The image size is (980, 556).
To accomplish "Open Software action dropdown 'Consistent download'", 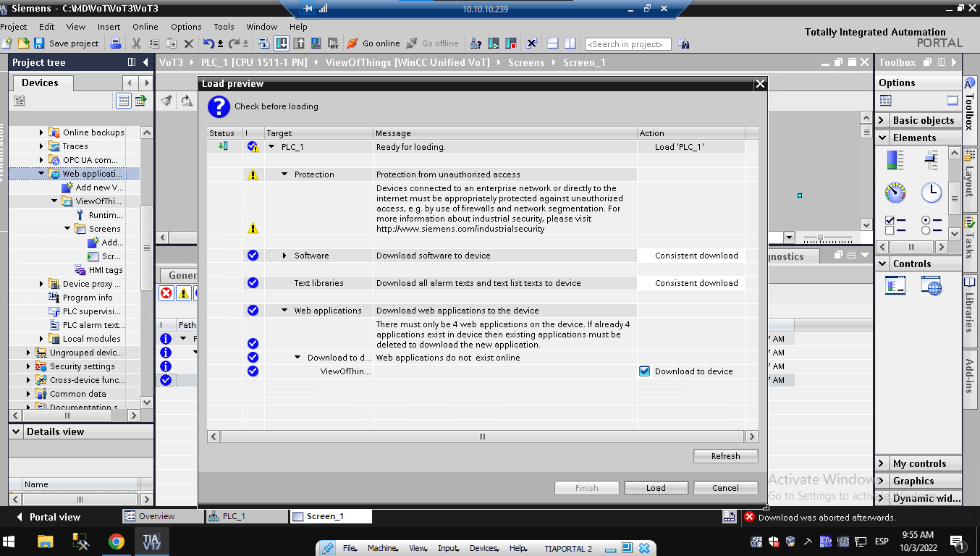I will tap(690, 256).
